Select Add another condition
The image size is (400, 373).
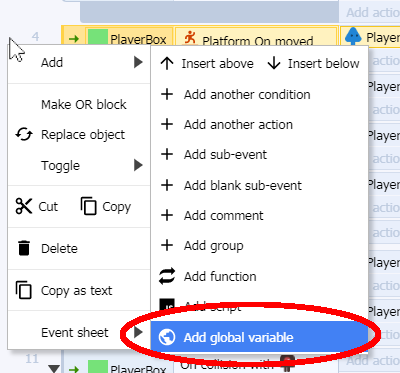(247, 95)
